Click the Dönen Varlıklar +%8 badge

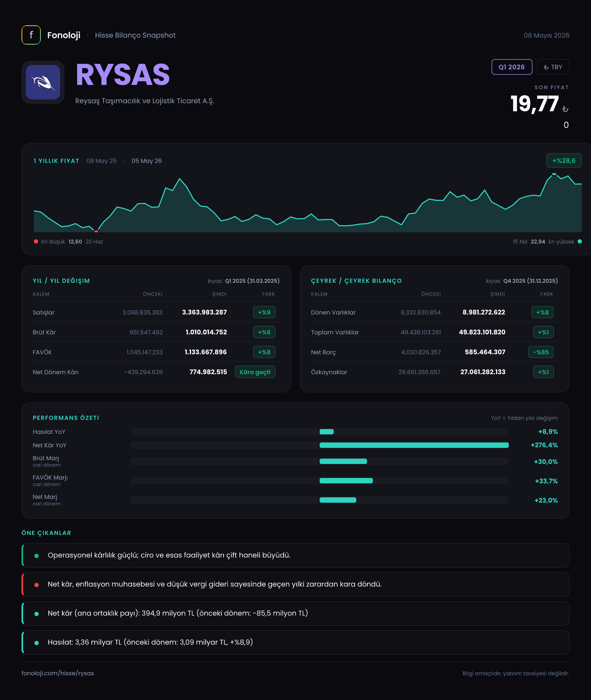tap(542, 312)
